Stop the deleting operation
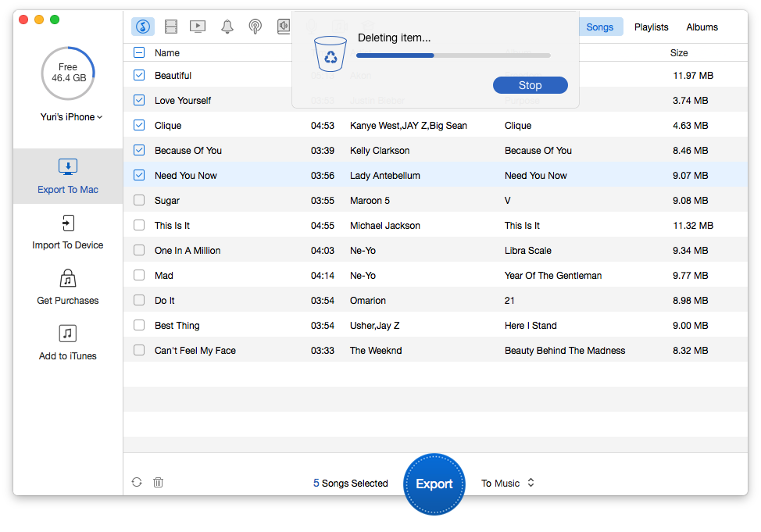761x532 pixels. 530,85
